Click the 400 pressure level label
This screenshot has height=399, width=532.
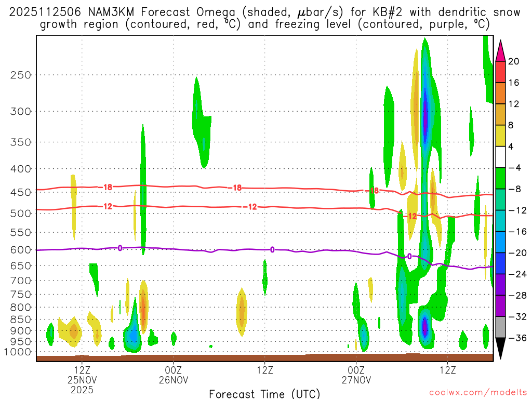(21, 169)
